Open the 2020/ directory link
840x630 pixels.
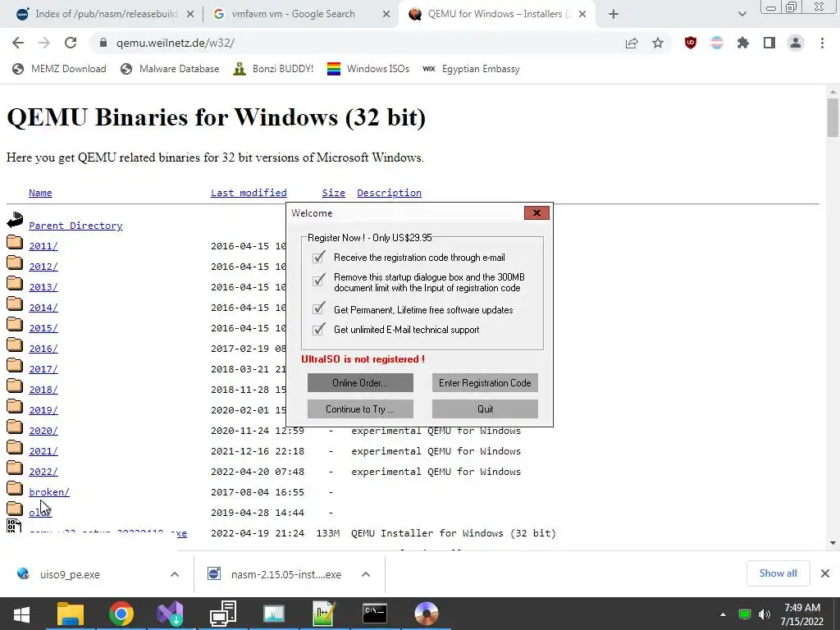click(43, 430)
